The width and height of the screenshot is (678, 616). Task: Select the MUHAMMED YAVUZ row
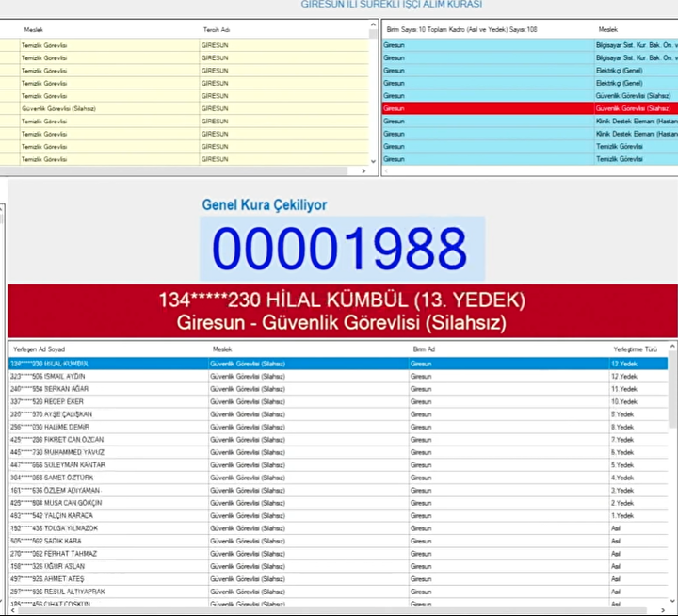pos(338,452)
